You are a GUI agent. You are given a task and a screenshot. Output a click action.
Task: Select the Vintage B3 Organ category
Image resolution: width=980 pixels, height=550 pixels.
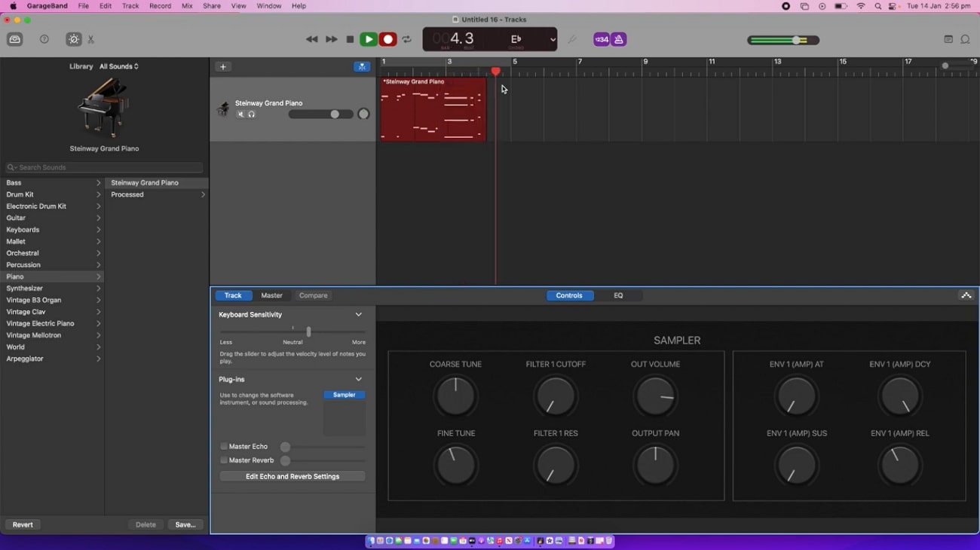click(x=53, y=300)
